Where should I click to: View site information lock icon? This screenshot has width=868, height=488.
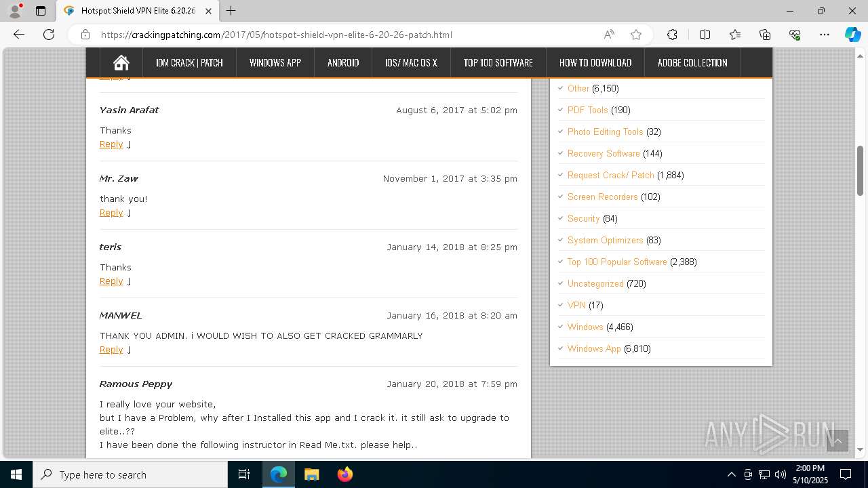click(x=85, y=35)
